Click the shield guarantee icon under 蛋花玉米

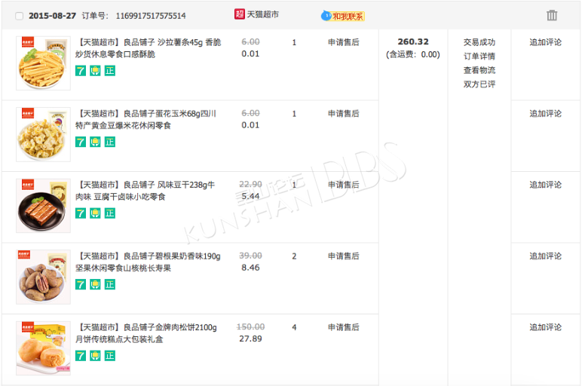(95, 142)
